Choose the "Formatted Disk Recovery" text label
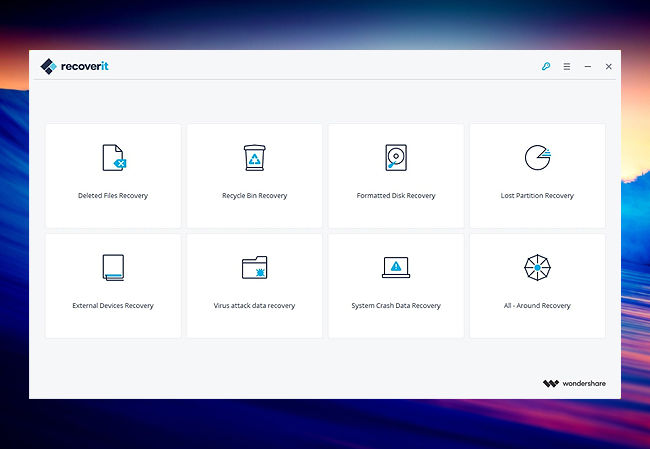Screen dimensions: 650x449 (396, 196)
